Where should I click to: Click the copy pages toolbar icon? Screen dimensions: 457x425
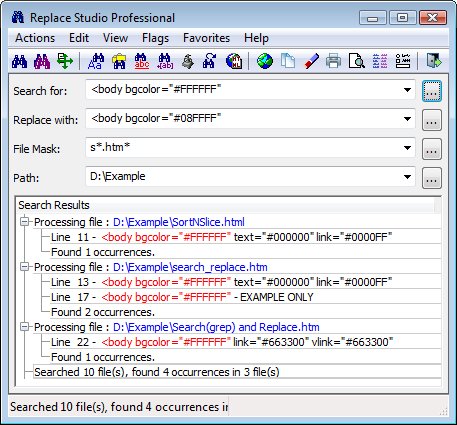click(x=288, y=61)
